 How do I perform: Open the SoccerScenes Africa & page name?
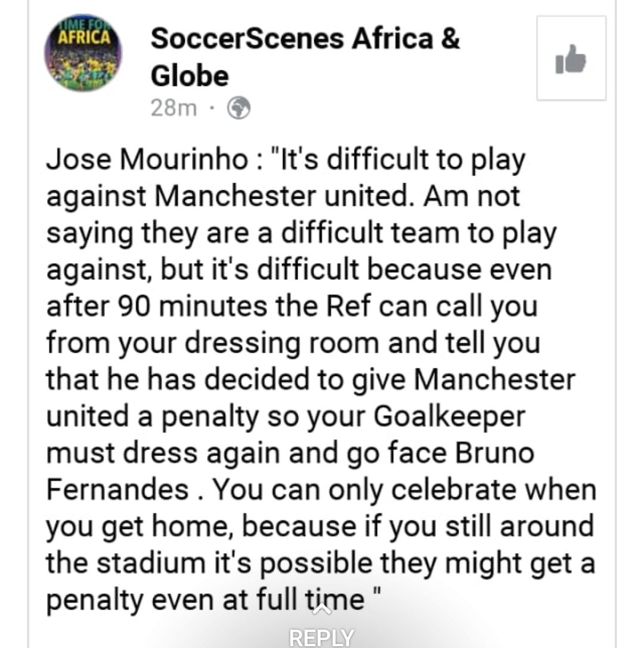coord(305,38)
